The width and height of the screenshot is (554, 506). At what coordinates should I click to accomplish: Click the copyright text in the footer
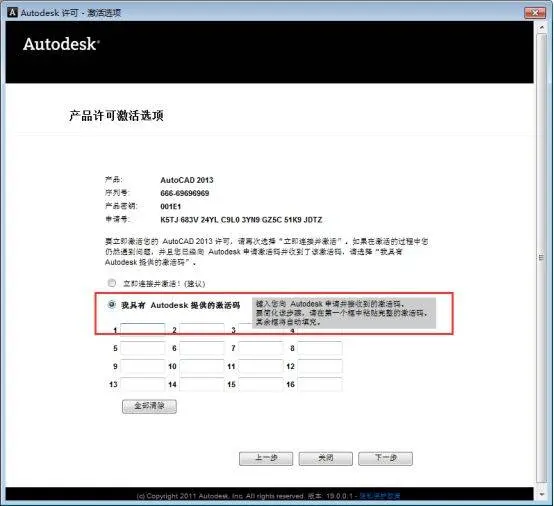coord(220,496)
